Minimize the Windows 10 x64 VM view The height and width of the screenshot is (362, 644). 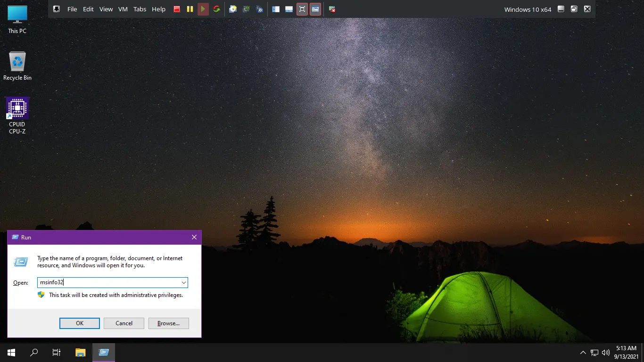[561, 9]
